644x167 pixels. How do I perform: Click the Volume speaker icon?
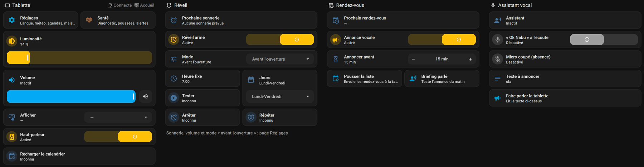click(12, 80)
